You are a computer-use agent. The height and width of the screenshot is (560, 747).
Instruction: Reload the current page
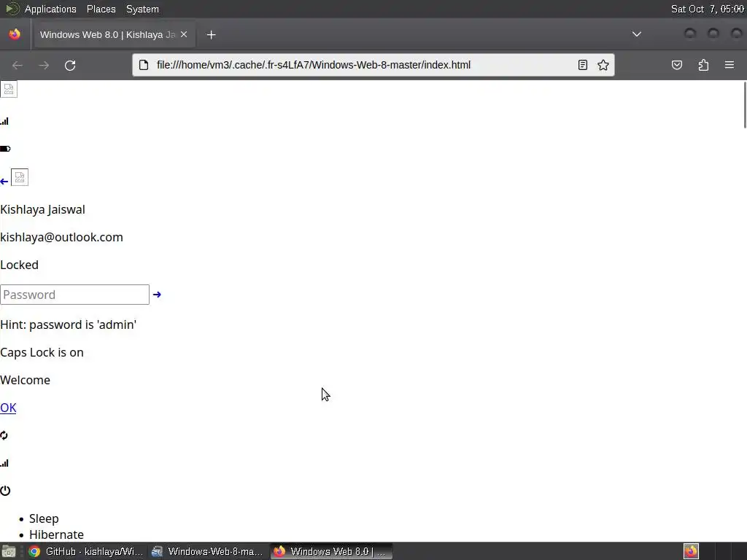[x=70, y=65]
